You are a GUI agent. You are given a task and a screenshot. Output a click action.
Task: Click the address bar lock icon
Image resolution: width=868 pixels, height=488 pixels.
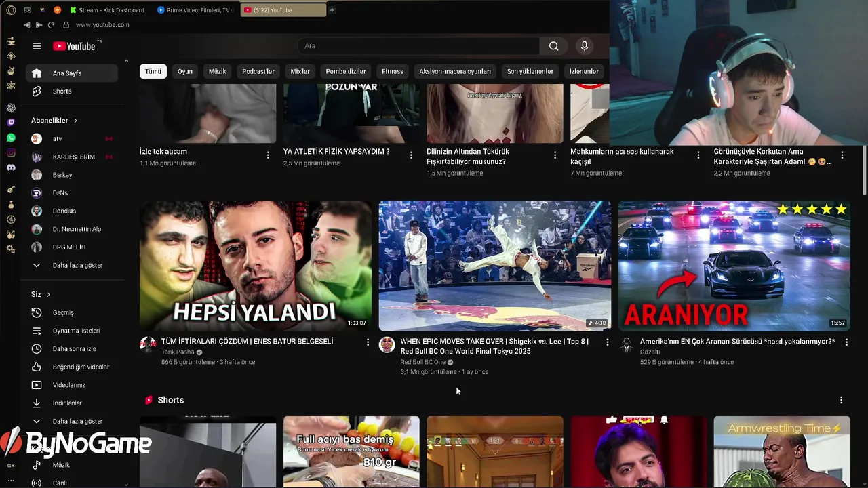pos(66,25)
